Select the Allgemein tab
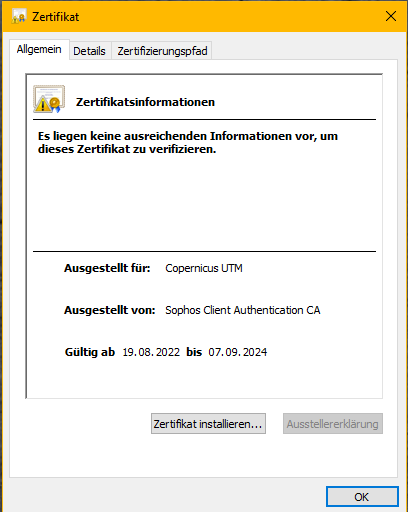 coord(39,50)
